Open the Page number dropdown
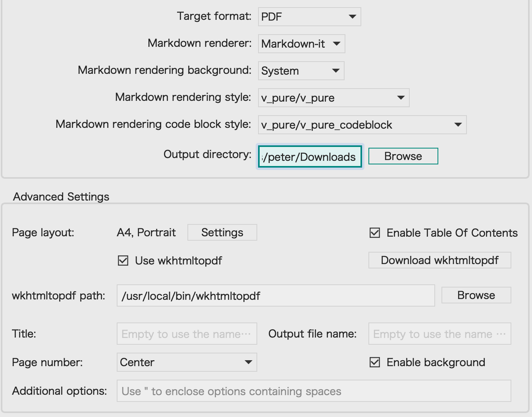The image size is (532, 417). tap(187, 362)
